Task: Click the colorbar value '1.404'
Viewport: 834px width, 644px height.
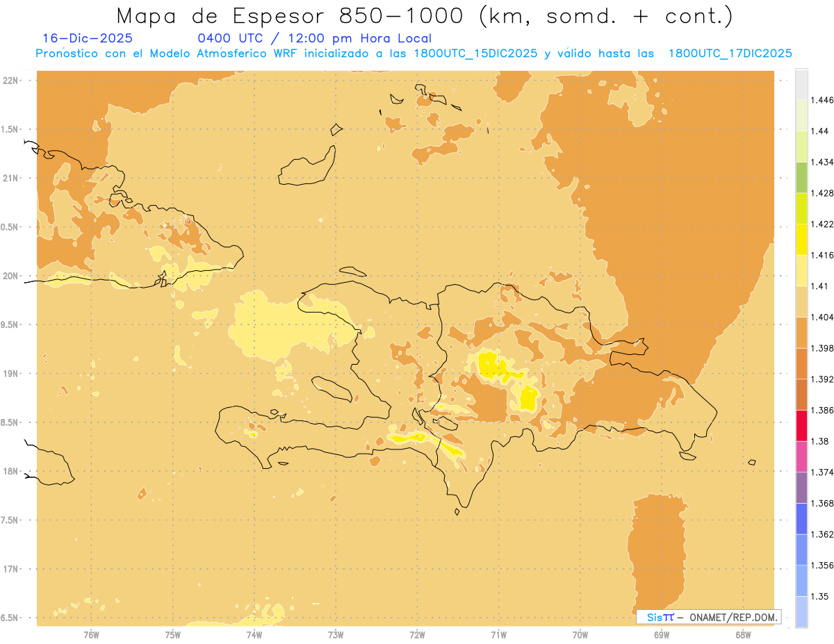Action: [822, 317]
